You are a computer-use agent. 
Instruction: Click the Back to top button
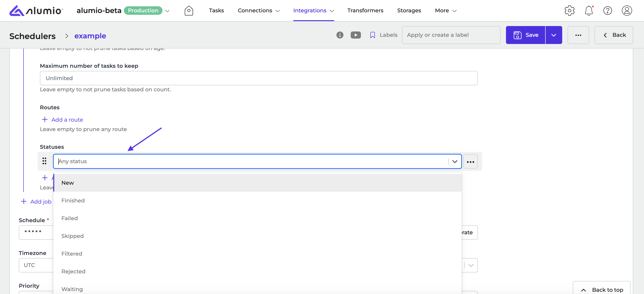(x=601, y=290)
